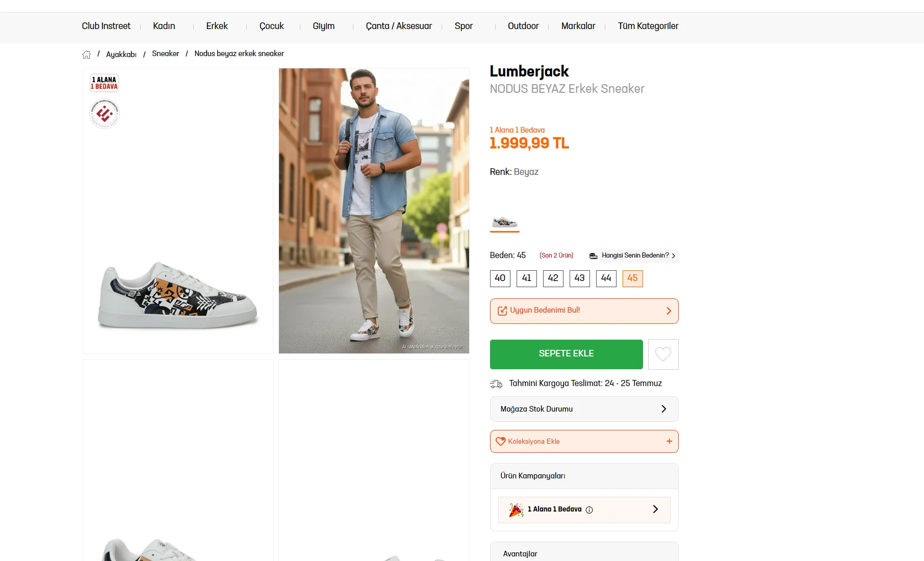
Task: Click the 1 Alana 1 Bedava badge on product image
Action: tap(105, 83)
